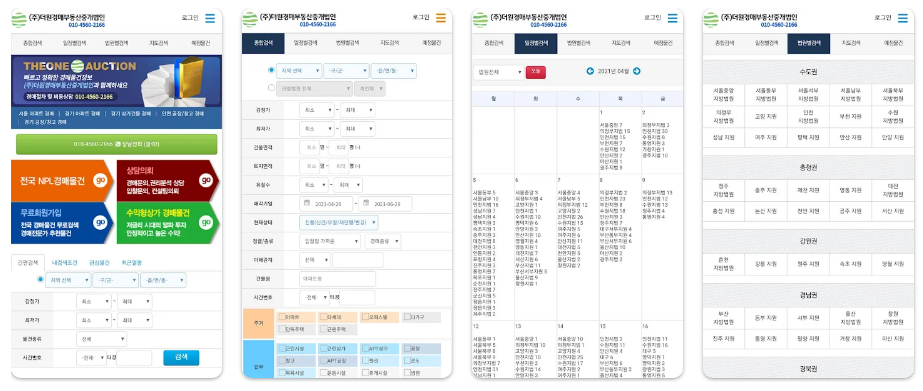Open orange hamburger menu on 종합검색 screen
Screen dimensions: 923x391
441,18
